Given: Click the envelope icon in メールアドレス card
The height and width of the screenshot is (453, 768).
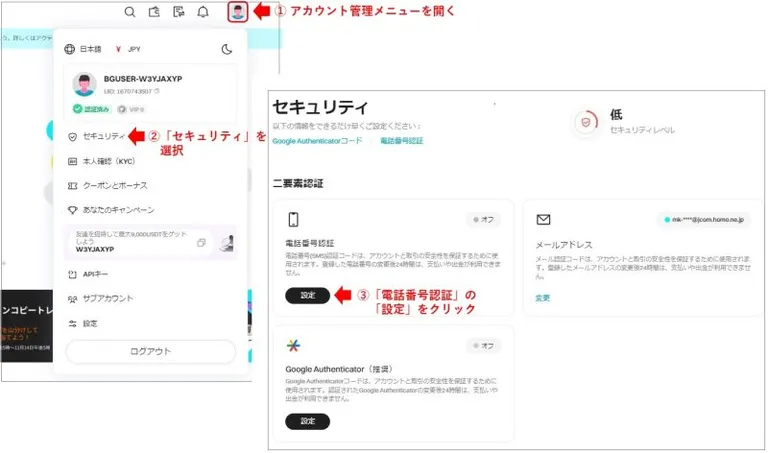Looking at the screenshot, I should coord(543,219).
